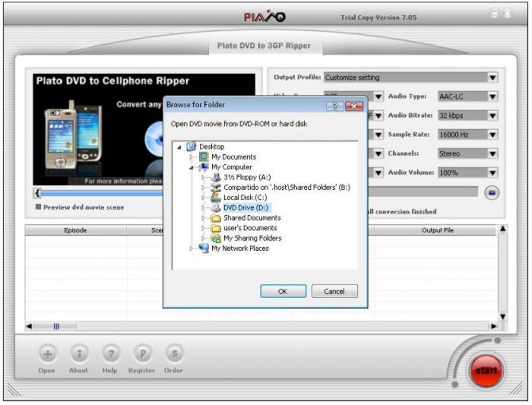The width and height of the screenshot is (532, 405).
Task: Click the Plato DVD to 3GP Ripper tab
Action: coord(264,46)
